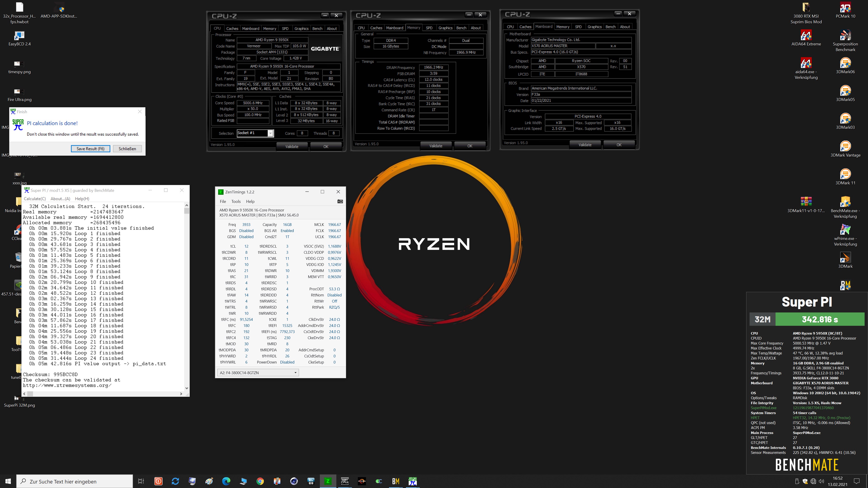The width and height of the screenshot is (868, 488).
Task: Open the Task View taskbar button
Action: 141,481
